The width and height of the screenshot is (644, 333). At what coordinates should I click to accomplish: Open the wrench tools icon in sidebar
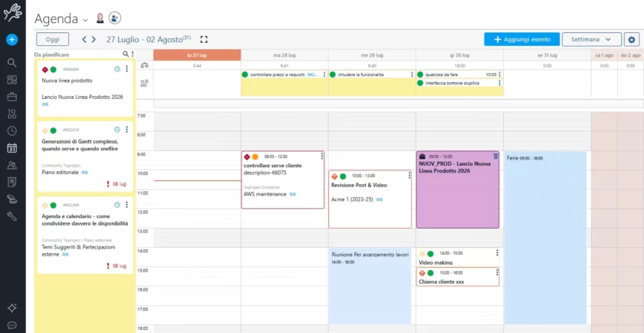(12, 216)
